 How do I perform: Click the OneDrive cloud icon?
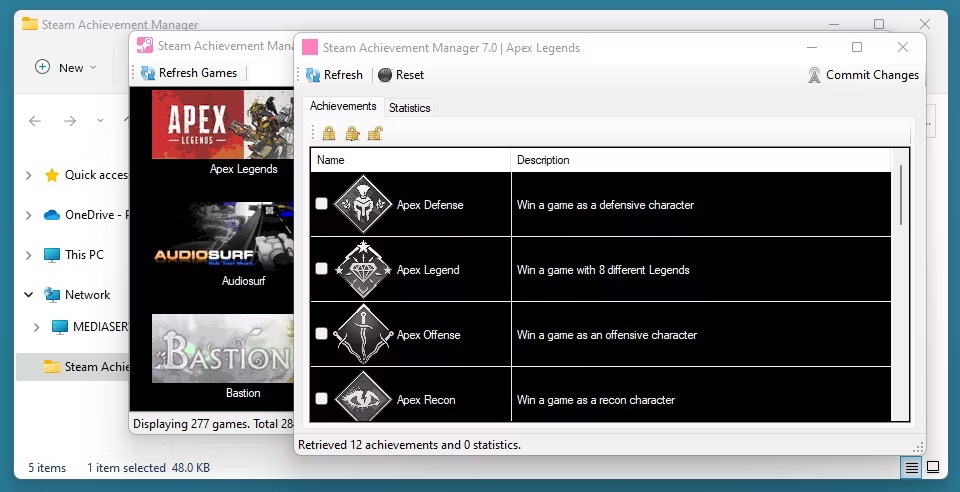click(x=52, y=215)
